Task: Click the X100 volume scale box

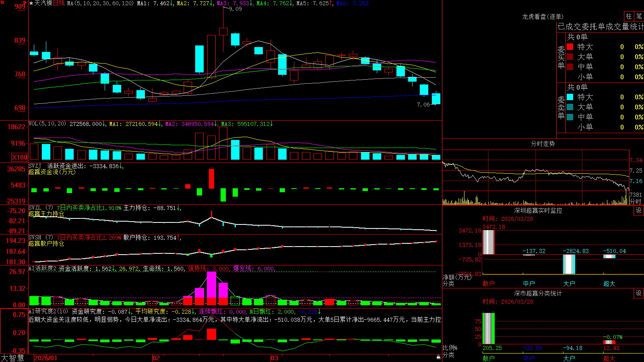Action: coord(19,157)
